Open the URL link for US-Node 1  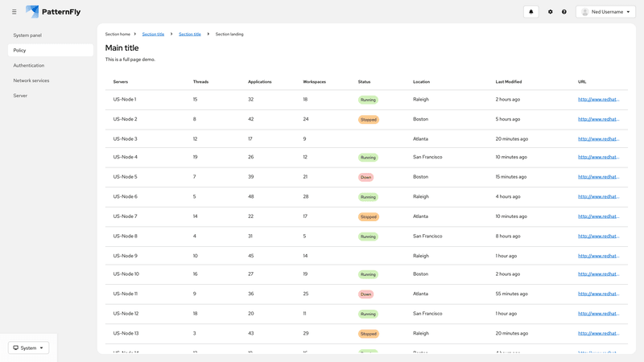(x=598, y=99)
